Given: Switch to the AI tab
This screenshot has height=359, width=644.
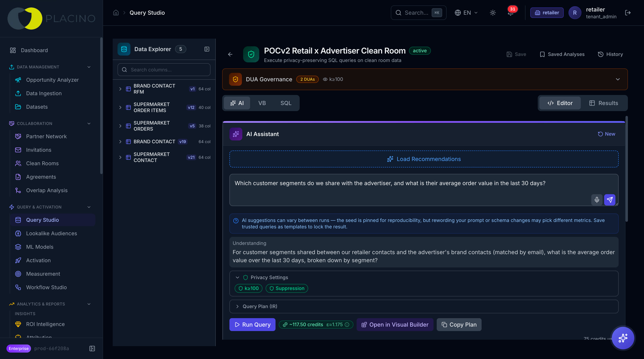Looking at the screenshot, I should pos(237,103).
